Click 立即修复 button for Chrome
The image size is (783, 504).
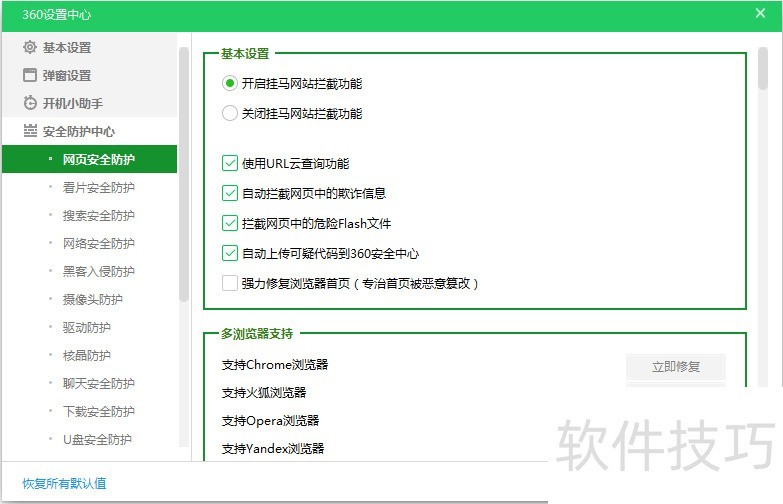tap(676, 367)
